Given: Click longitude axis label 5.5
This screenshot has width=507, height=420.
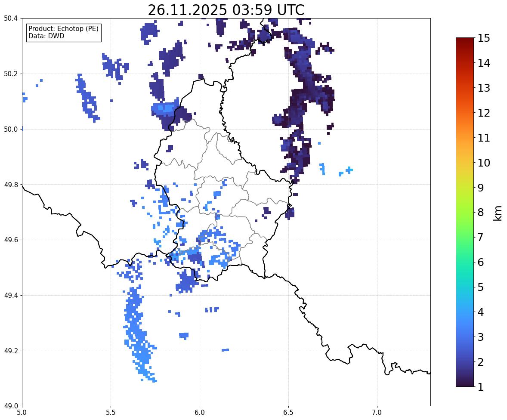Looking at the screenshot, I should (111, 413).
